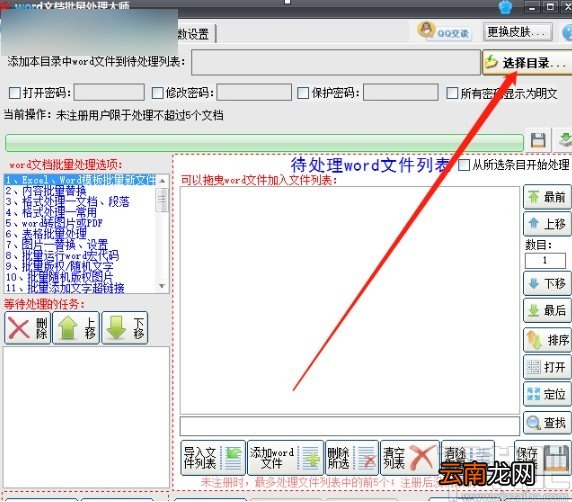Toggle 从所选条目开始处理 checkbox

click(464, 165)
